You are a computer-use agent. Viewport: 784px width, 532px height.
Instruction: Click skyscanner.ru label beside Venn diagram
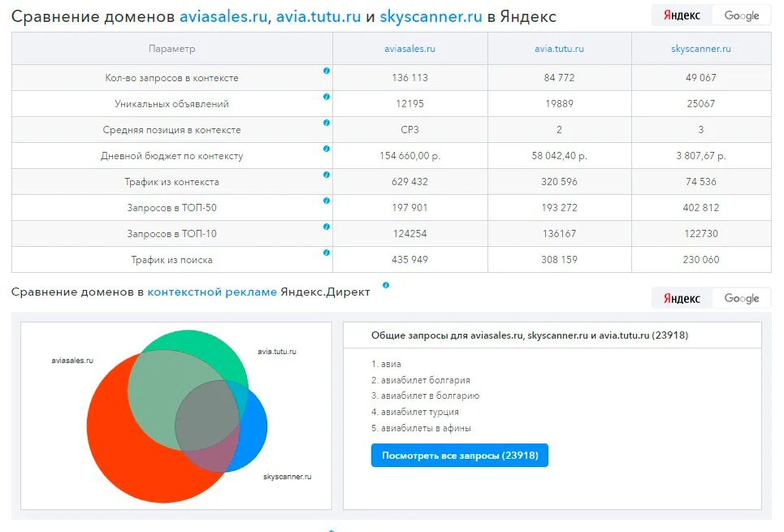click(287, 477)
